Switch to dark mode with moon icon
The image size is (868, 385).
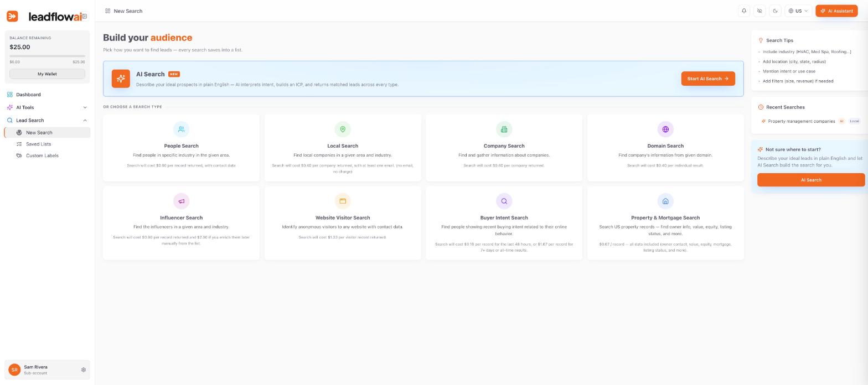(x=775, y=11)
